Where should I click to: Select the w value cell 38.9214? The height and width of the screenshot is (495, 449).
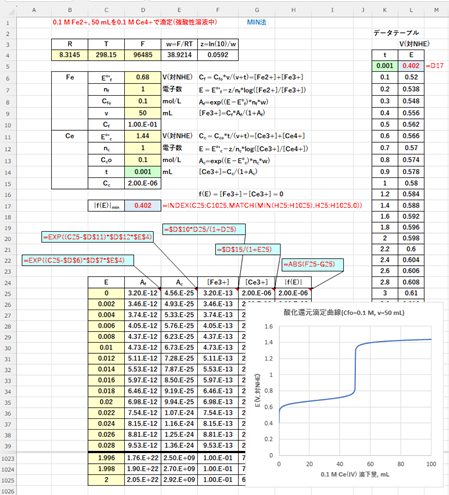[179, 55]
